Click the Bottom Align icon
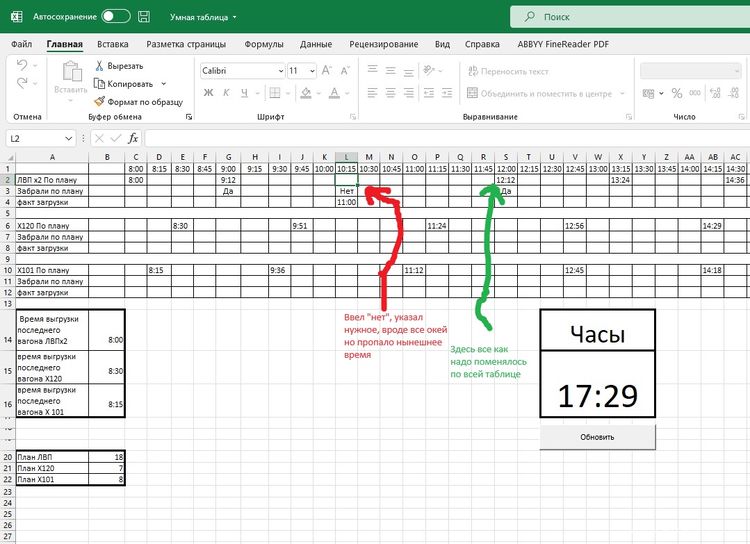 click(408, 71)
